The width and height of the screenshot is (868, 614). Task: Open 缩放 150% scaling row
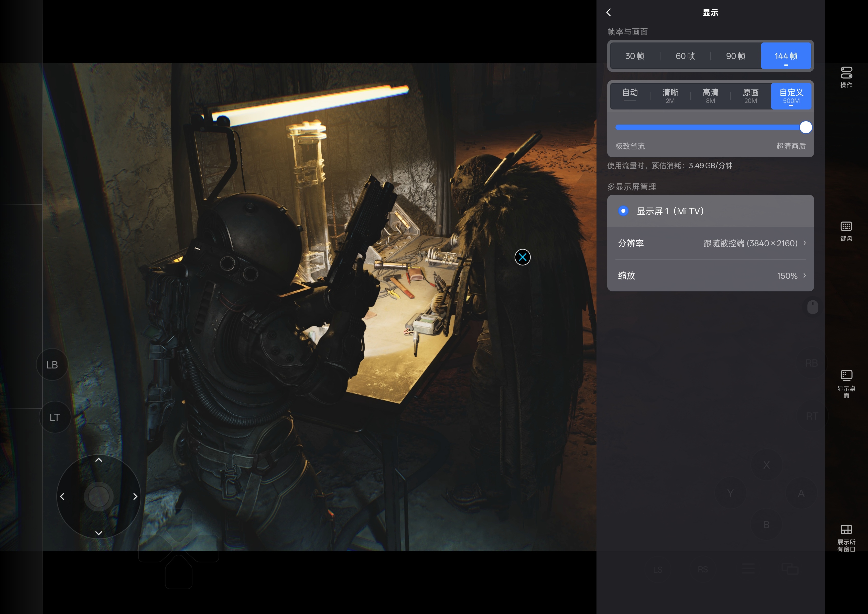(x=710, y=276)
